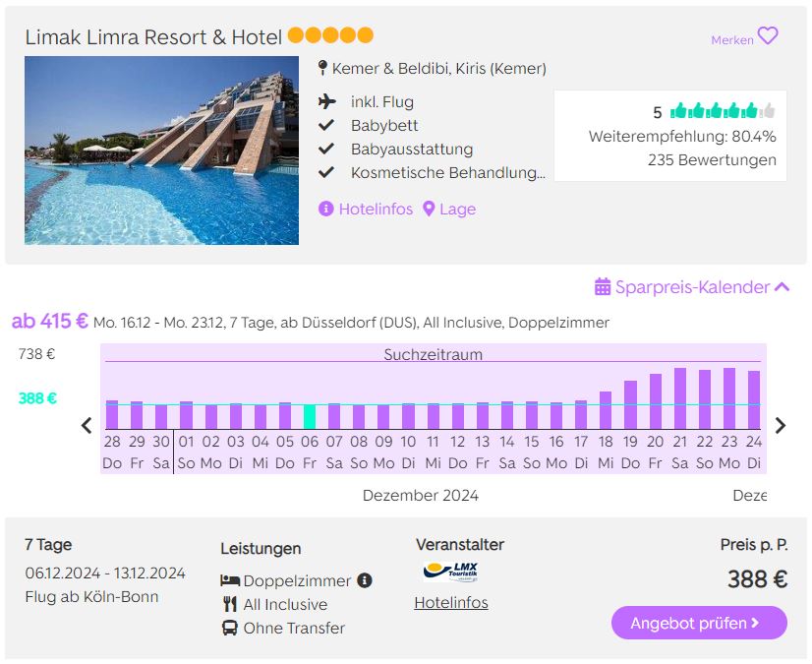Click the thumbs-up rating icons
This screenshot has width=812, height=664.
pos(723,110)
